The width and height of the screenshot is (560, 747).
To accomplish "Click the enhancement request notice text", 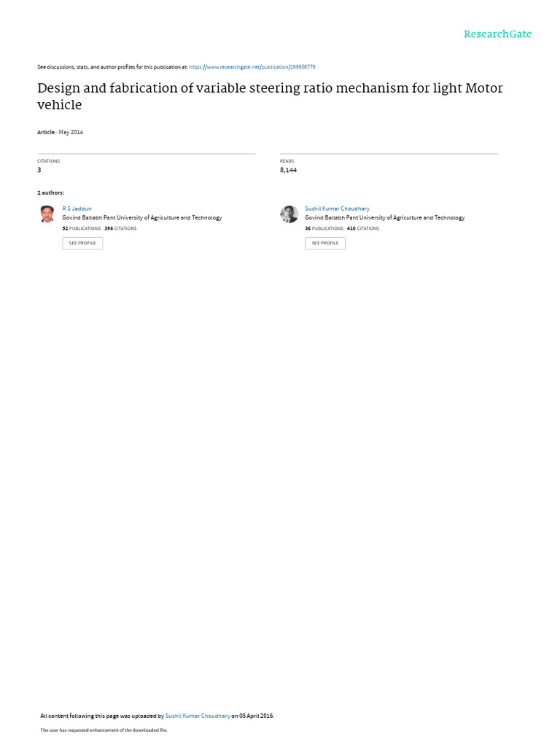I will [x=104, y=729].
